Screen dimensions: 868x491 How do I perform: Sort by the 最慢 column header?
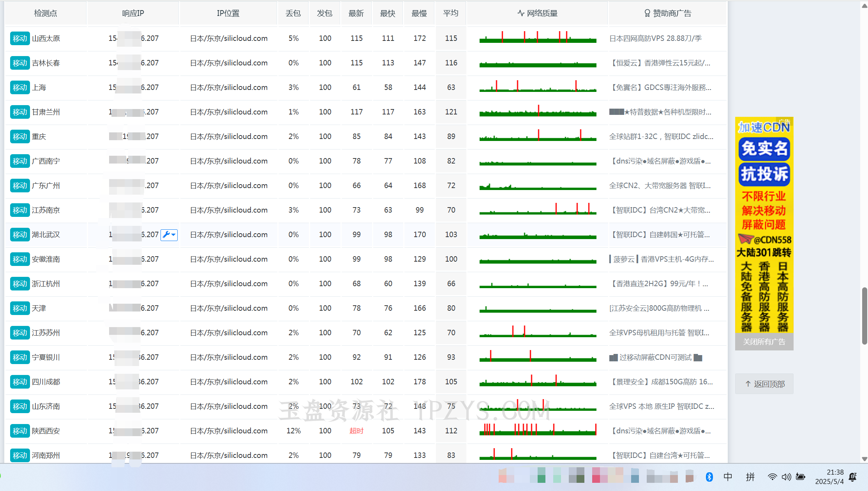tap(419, 13)
